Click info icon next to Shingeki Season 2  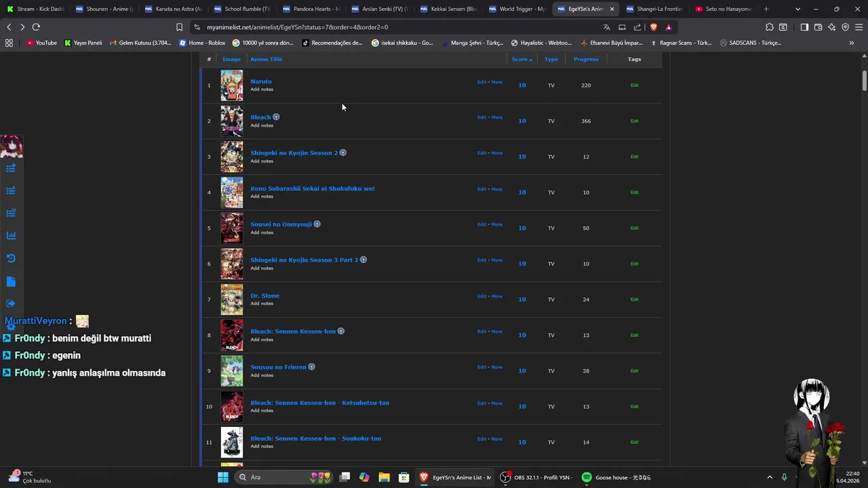coord(343,153)
